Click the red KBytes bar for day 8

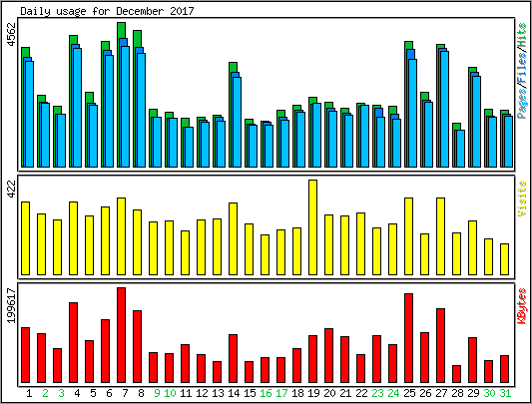tap(137, 347)
